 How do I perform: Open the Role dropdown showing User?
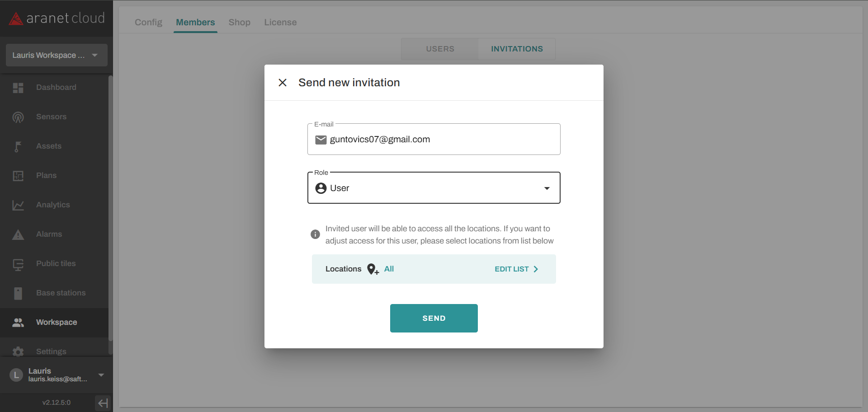point(434,188)
